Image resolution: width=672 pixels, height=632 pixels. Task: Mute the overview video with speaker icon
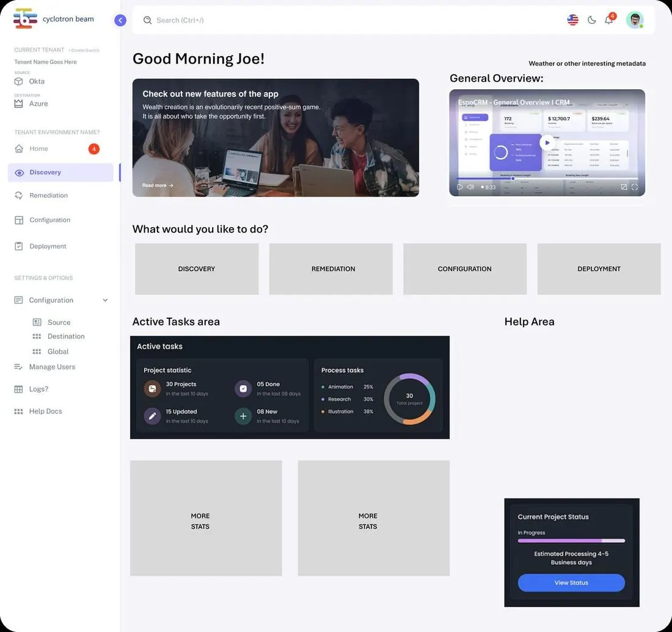470,187
